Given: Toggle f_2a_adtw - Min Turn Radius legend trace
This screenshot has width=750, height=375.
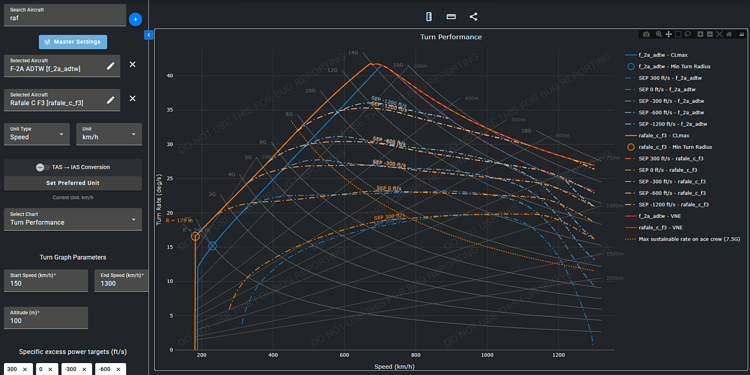Looking at the screenshot, I should coord(668,66).
